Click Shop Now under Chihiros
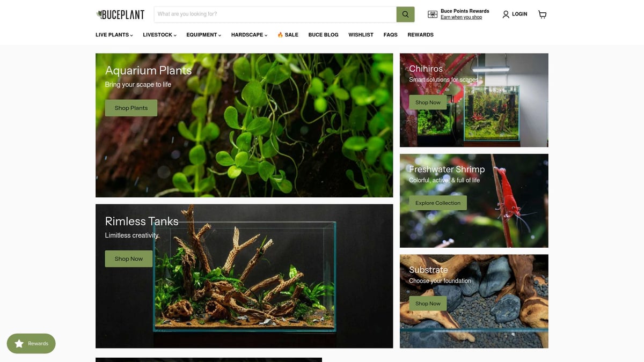This screenshot has height=362, width=644. pyautogui.click(x=428, y=102)
